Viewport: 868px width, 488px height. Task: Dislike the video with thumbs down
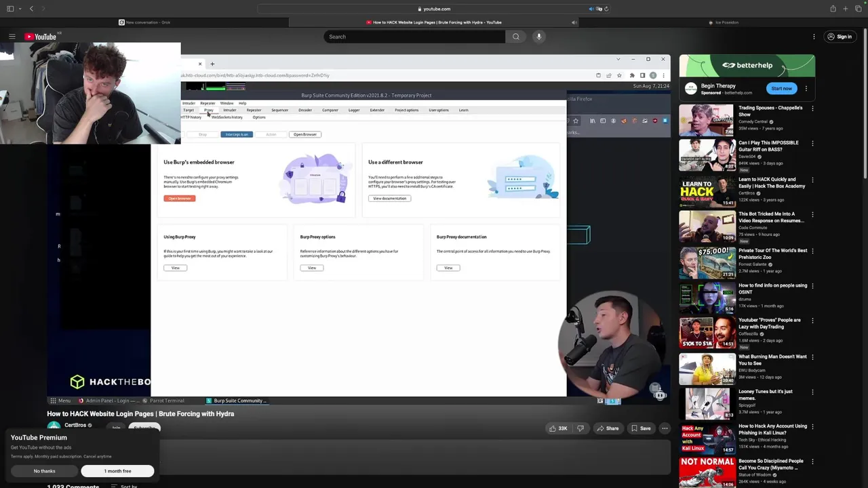(580, 428)
